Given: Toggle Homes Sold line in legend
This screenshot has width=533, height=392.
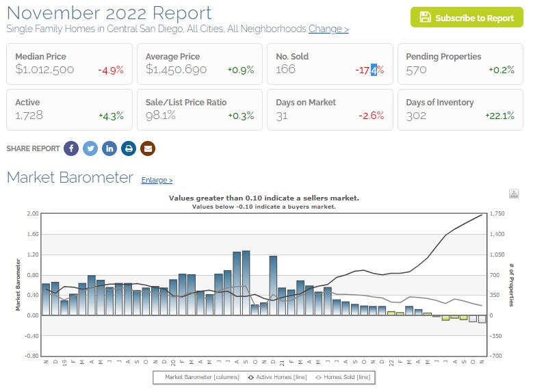Looking at the screenshot, I should pyautogui.click(x=346, y=377).
